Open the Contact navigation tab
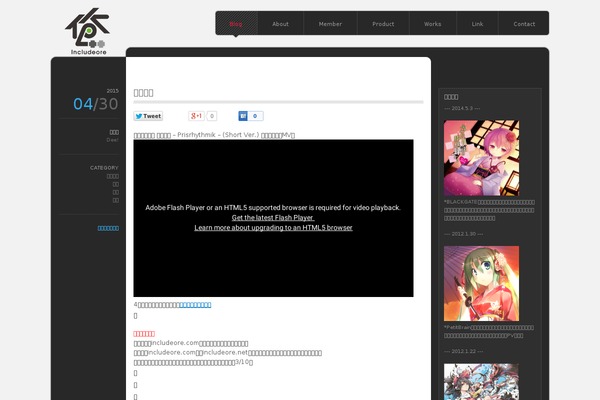The height and width of the screenshot is (400, 600). 524,24
